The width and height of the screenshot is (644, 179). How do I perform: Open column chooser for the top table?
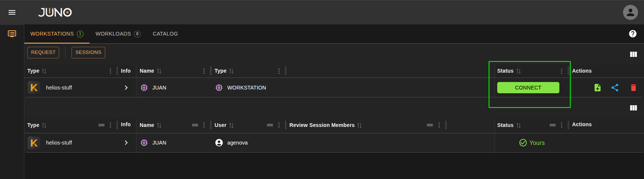tap(633, 54)
